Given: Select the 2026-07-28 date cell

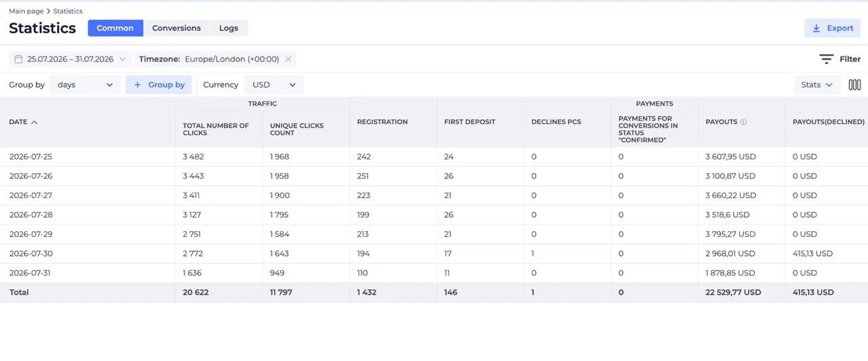Looking at the screenshot, I should point(31,214).
